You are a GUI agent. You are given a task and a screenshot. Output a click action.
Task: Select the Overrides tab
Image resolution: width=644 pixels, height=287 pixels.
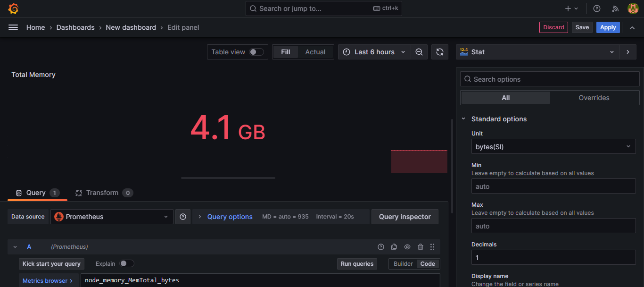[594, 98]
